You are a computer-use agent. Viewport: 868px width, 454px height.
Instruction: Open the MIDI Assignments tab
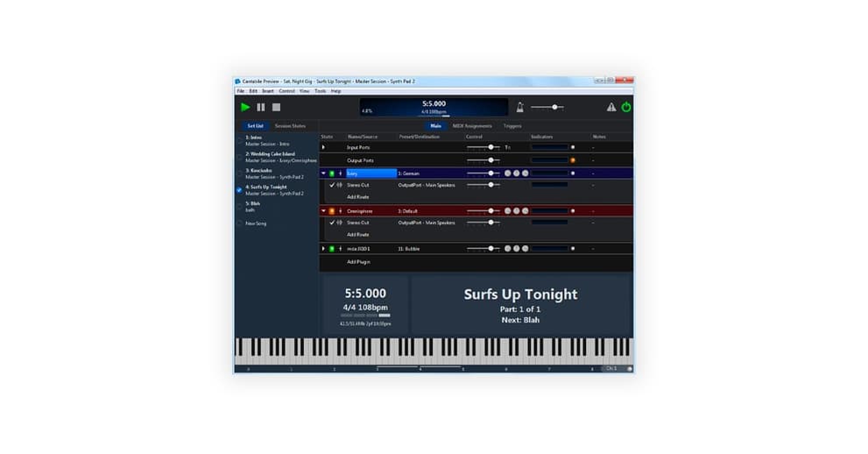(472, 125)
